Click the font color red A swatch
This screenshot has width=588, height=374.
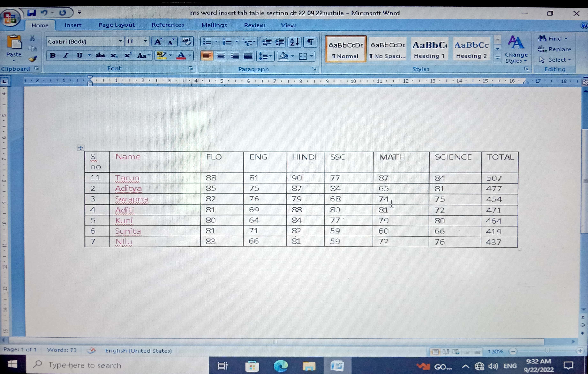[x=181, y=56]
